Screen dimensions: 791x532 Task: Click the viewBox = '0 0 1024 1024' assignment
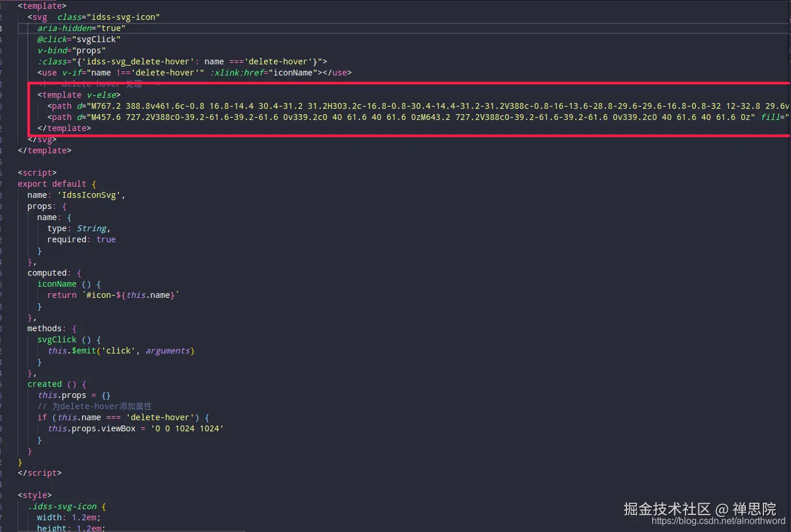pyautogui.click(x=136, y=428)
